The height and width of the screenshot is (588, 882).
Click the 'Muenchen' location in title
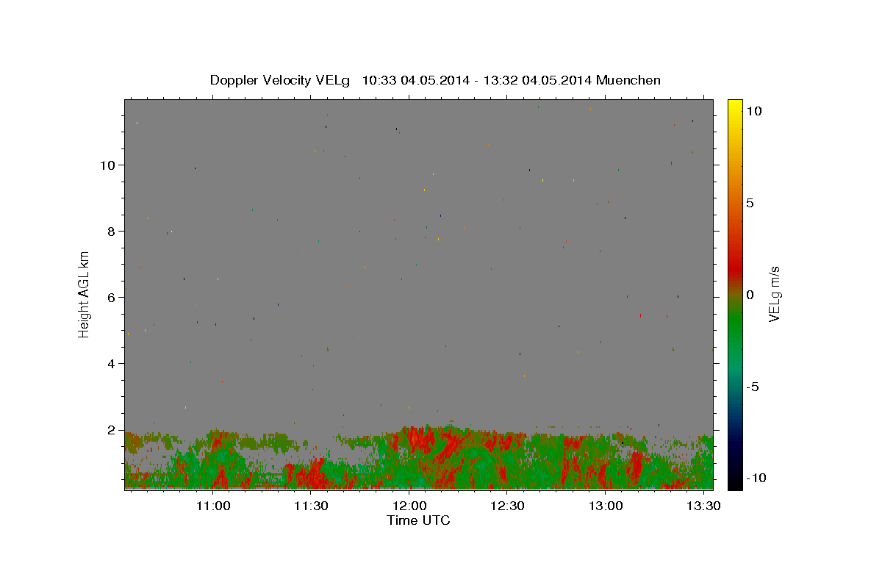pyautogui.click(x=628, y=80)
